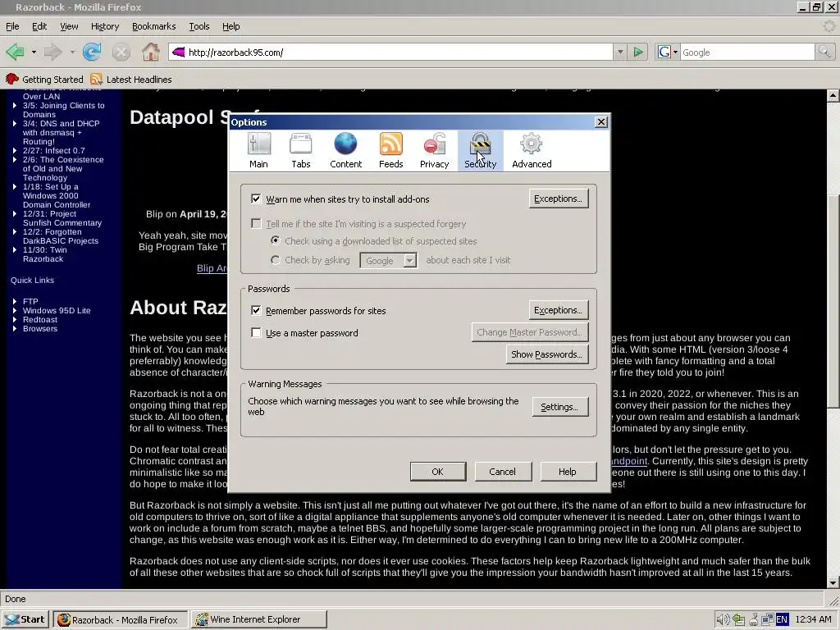Click the network monitors tray icon
840x630 pixels.
pos(768,620)
